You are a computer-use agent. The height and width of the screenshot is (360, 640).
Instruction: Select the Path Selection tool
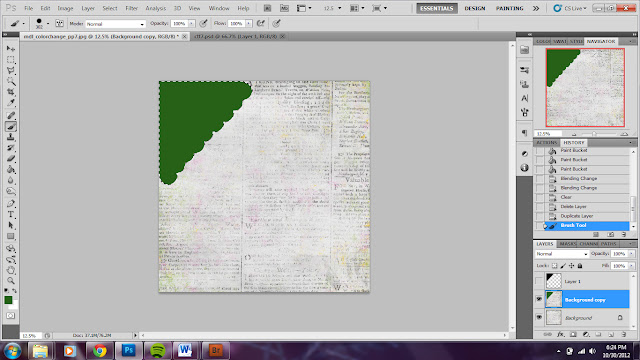[11, 225]
